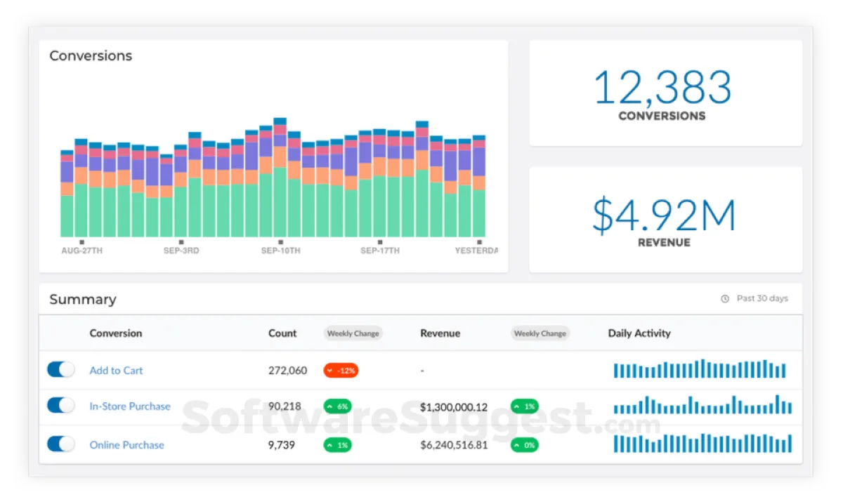Click the green 1% revenue badge for In-Store Purchase

tap(525, 406)
